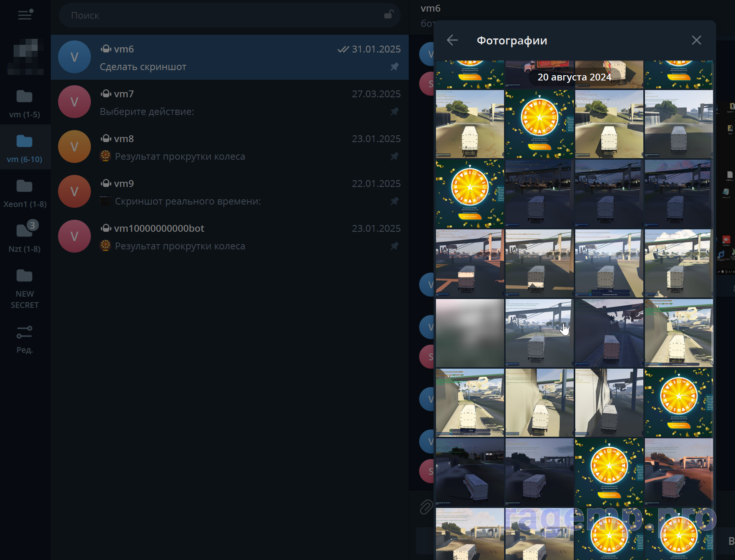
Task: Click the pin icon on the vm6 chat
Action: click(x=394, y=67)
